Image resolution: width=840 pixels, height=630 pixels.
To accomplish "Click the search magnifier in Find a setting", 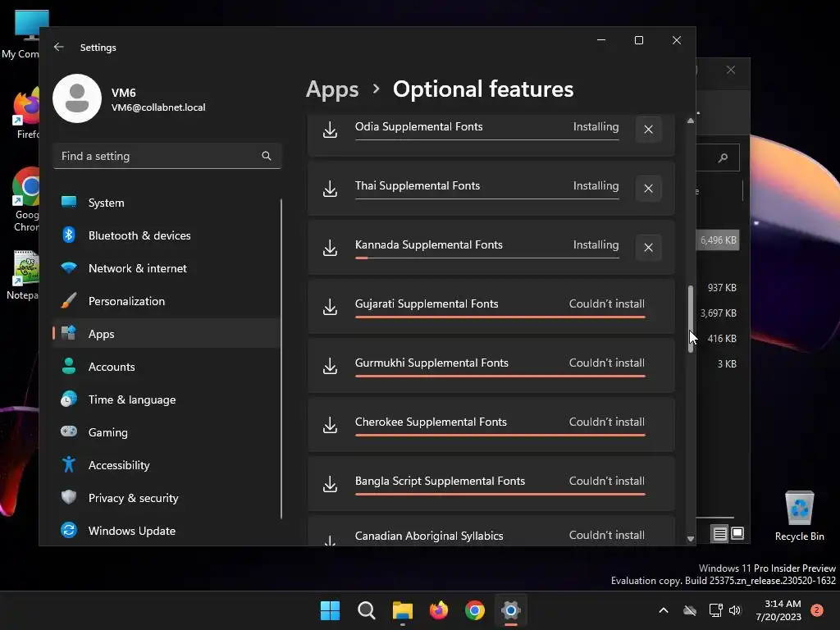I will coord(267,156).
